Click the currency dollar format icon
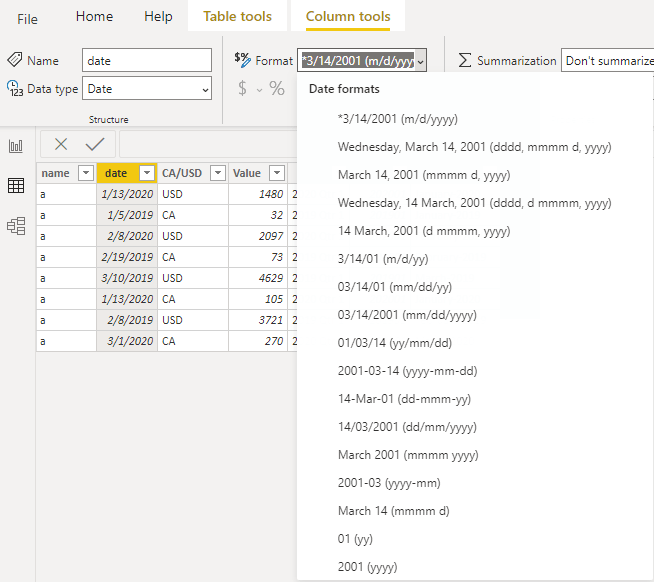Viewport: 654px width, 582px height. click(242, 88)
